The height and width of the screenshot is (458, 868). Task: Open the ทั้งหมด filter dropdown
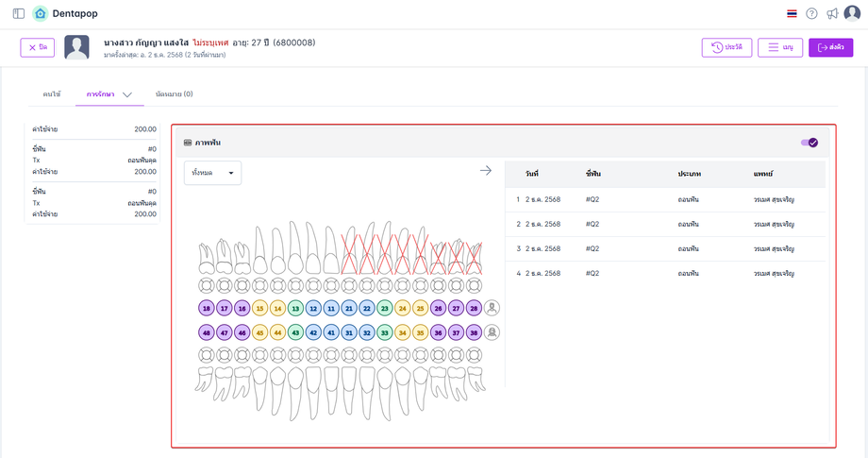click(x=212, y=173)
